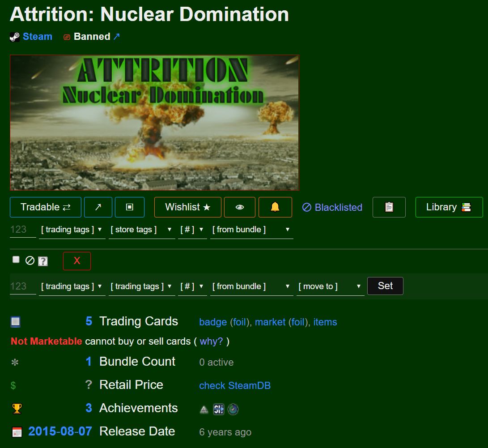Click the trading cards icon
Screen dimensions: 488x448
(16, 322)
